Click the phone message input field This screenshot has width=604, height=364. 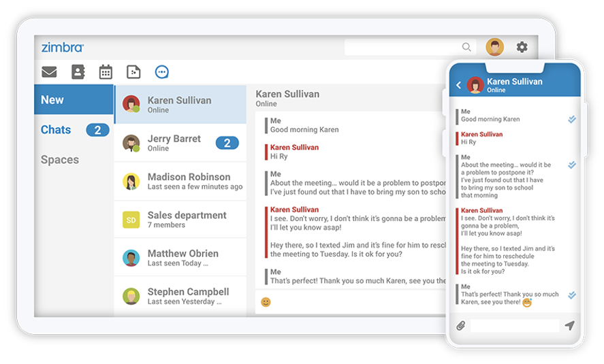coord(514,326)
